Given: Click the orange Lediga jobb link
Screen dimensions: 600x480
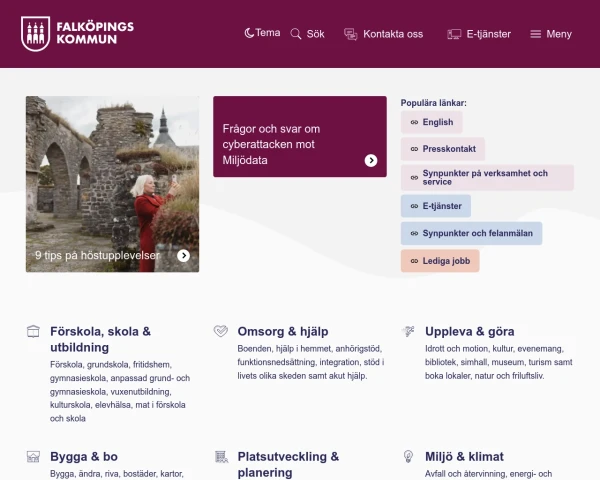Looking at the screenshot, I should point(440,261).
